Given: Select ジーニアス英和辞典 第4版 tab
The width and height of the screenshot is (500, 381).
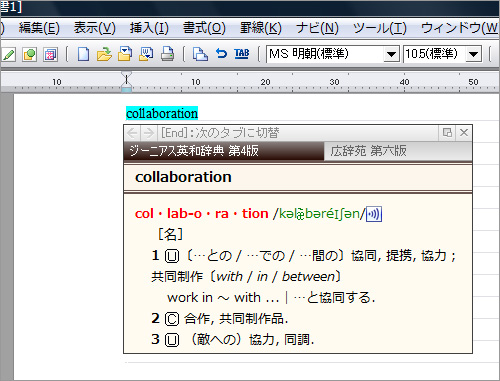Looking at the screenshot, I should (224, 151).
